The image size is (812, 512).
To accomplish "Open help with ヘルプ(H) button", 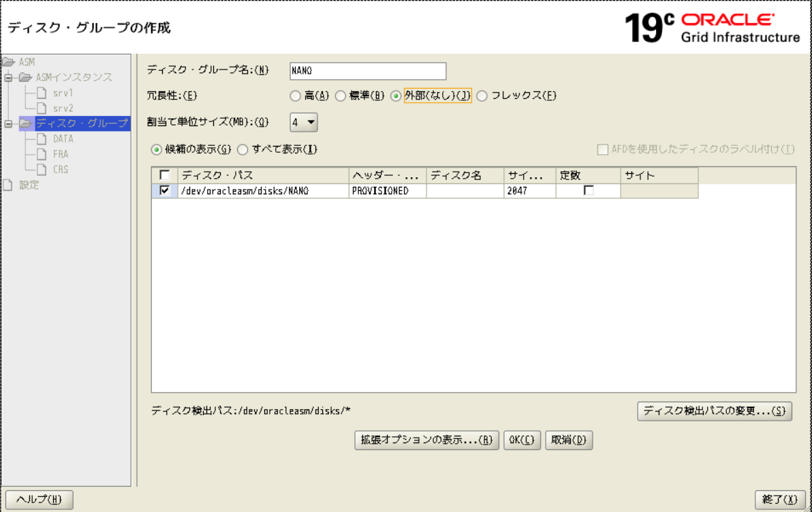I will (40, 500).
